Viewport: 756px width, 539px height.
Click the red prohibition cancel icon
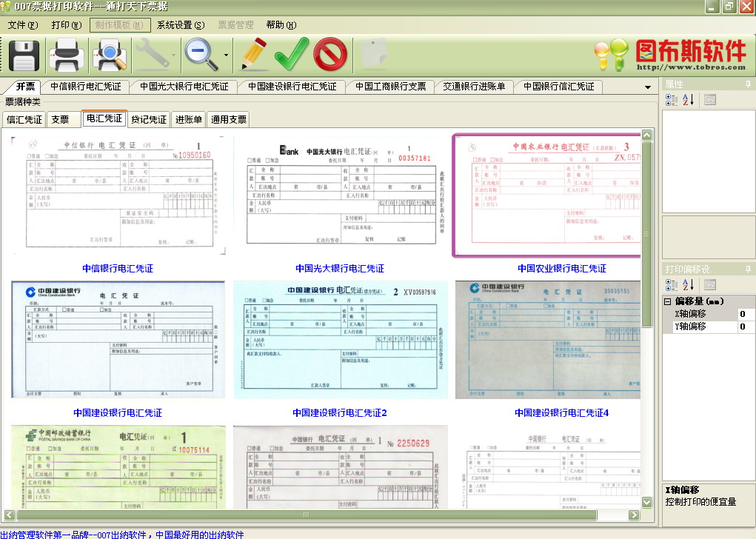(x=330, y=55)
